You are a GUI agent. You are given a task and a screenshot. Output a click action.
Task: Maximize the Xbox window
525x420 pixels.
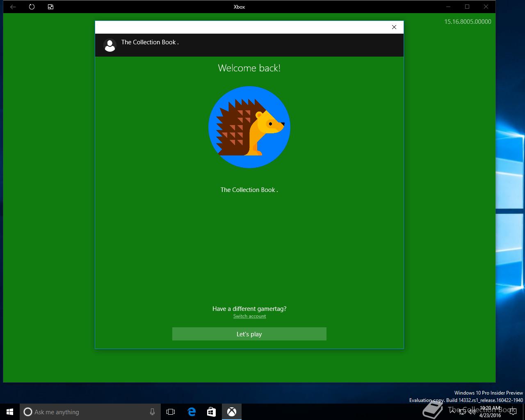[467, 7]
